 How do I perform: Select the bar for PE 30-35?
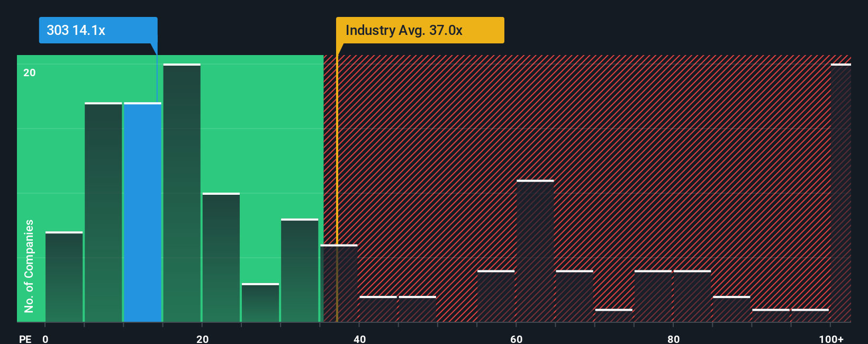(x=300, y=270)
